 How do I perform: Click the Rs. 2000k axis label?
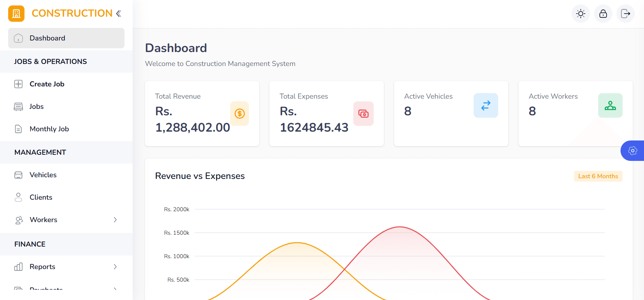(x=177, y=210)
